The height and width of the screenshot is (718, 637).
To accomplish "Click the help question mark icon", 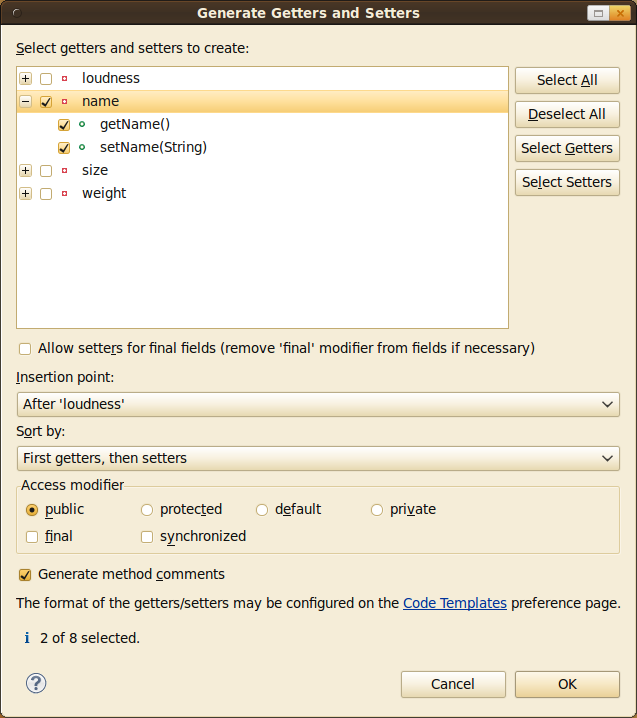I will coord(36,683).
